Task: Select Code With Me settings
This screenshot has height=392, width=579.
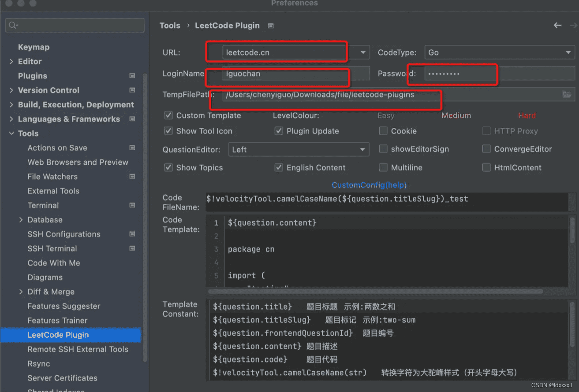Action: coord(54,263)
